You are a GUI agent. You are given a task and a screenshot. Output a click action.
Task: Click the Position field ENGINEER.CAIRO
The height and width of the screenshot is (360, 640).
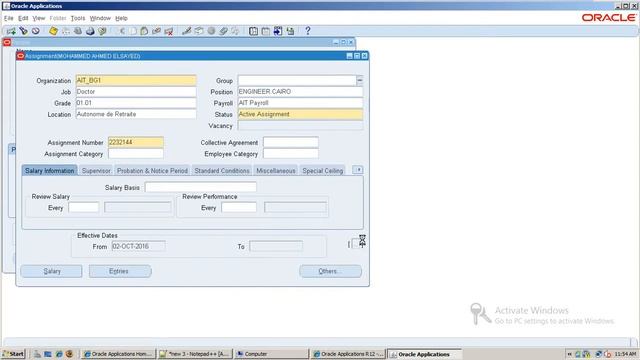coord(300,92)
